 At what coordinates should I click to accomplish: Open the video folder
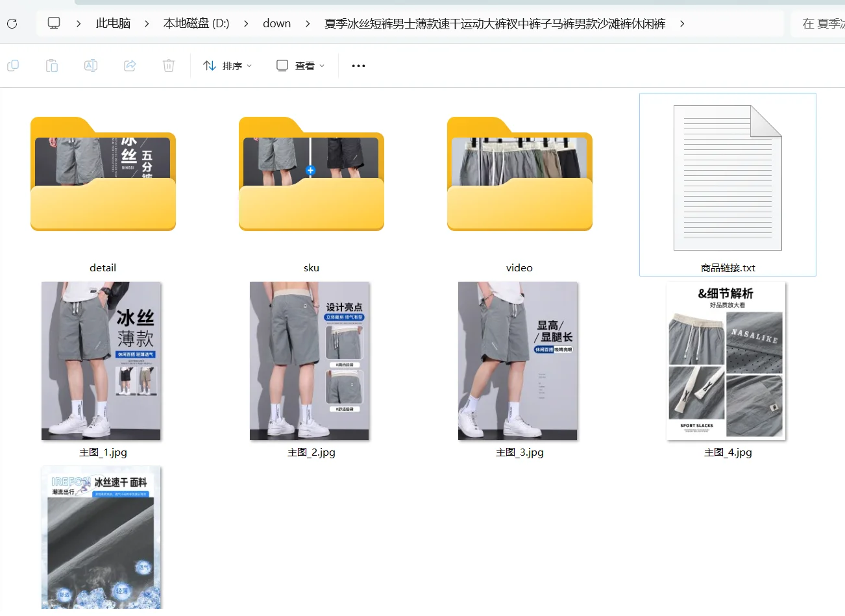click(x=519, y=173)
